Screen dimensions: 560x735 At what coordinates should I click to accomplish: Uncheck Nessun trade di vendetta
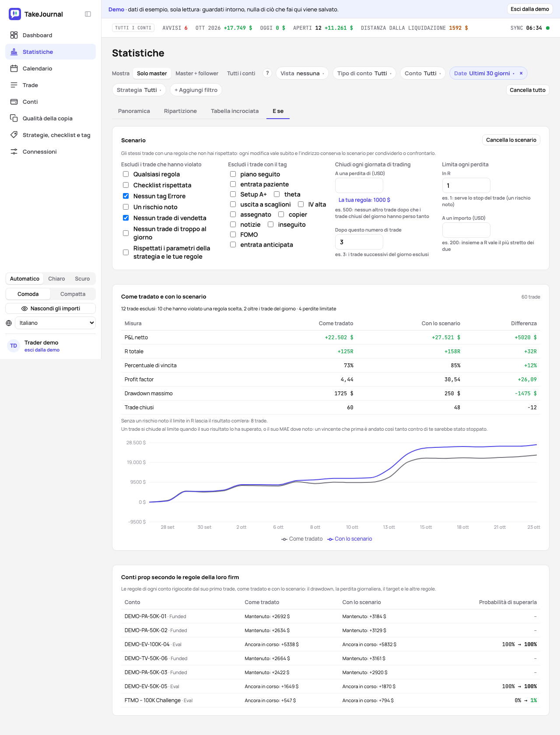coord(126,218)
